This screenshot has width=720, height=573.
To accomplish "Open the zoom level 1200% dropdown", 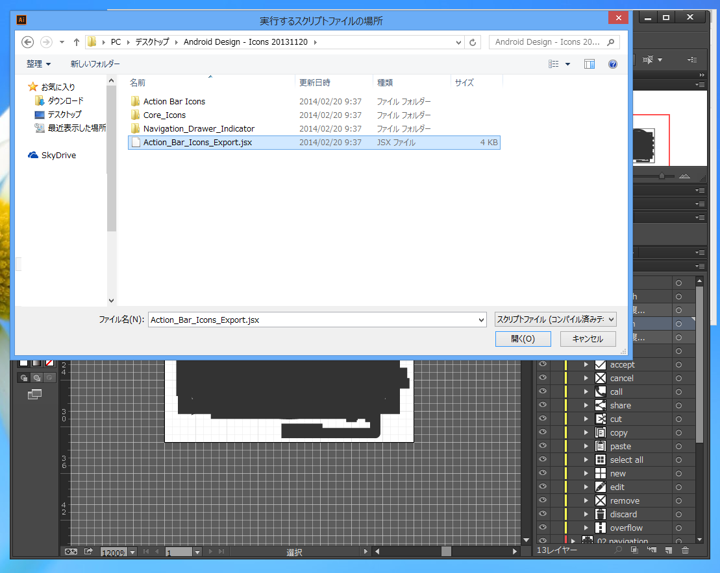I will (132, 552).
